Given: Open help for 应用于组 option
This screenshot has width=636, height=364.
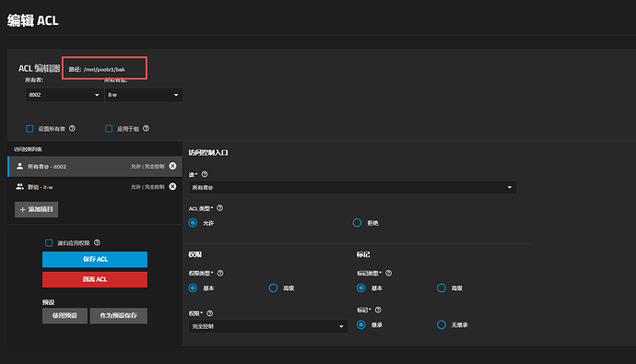Looking at the screenshot, I should tap(146, 128).
